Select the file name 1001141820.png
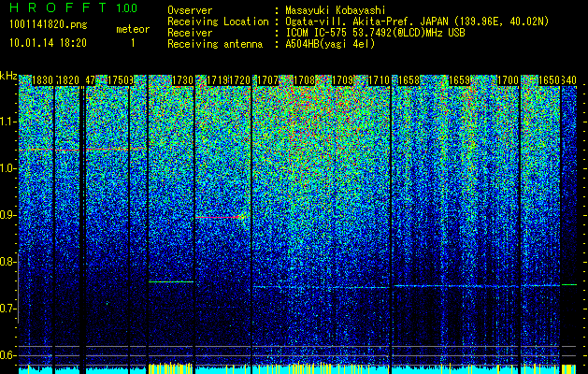Image resolution: width=588 pixels, height=374 pixels. point(49,25)
